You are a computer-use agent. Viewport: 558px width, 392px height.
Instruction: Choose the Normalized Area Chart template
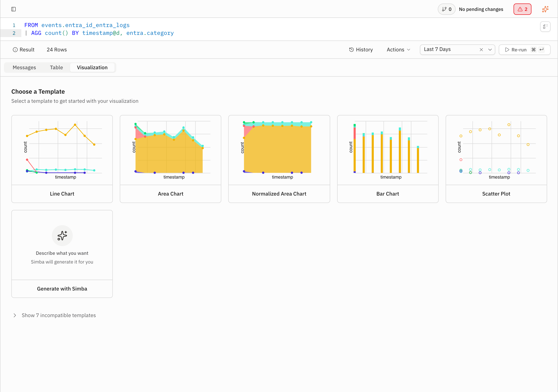pyautogui.click(x=279, y=159)
